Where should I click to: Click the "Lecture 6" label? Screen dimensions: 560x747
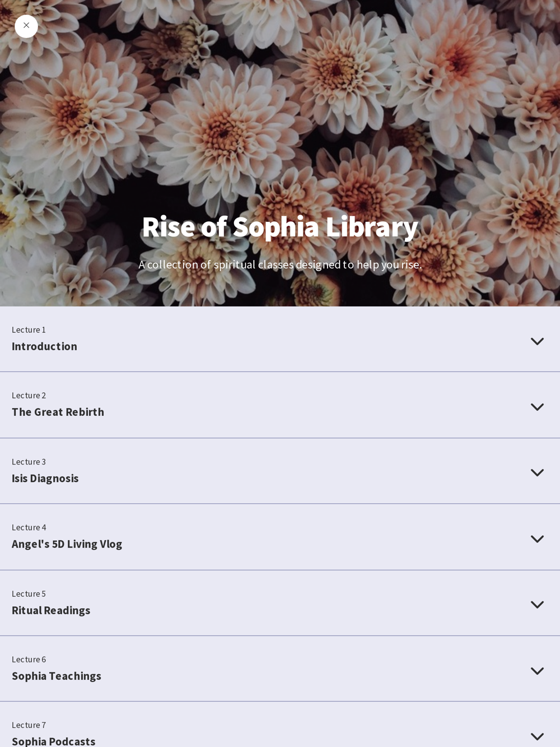[x=29, y=660]
